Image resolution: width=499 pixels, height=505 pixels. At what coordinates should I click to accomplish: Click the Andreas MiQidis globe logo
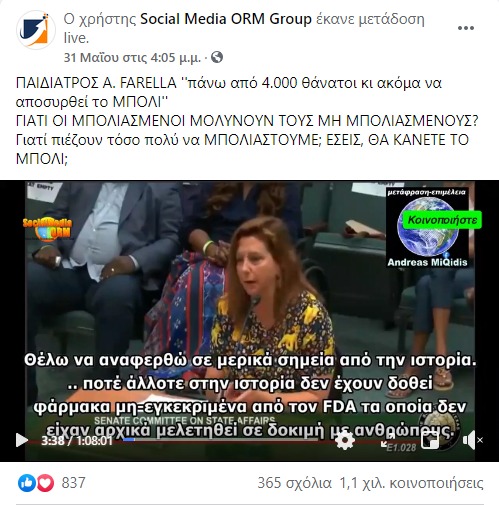tap(428, 227)
